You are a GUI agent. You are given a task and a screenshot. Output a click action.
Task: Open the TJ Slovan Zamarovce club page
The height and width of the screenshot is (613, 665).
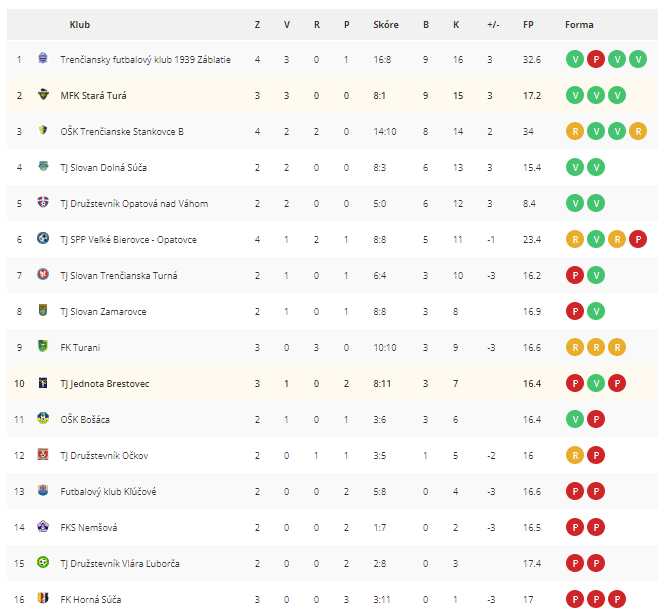pyautogui.click(x=103, y=312)
